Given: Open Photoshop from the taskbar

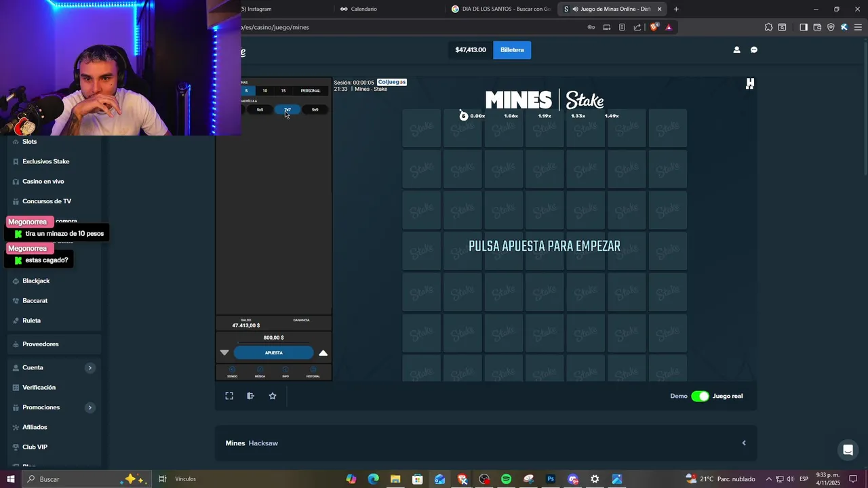Looking at the screenshot, I should [551, 479].
